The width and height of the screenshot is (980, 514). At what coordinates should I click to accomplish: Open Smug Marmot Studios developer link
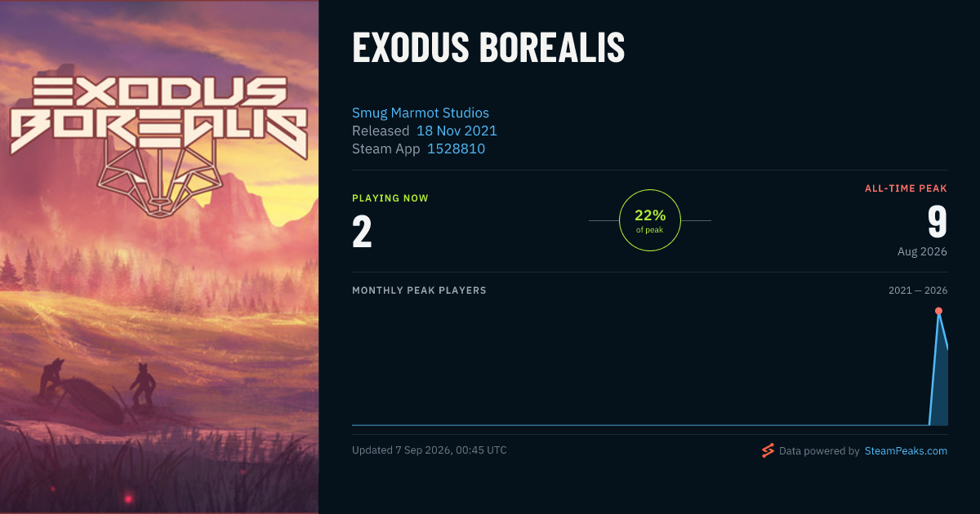click(x=421, y=113)
